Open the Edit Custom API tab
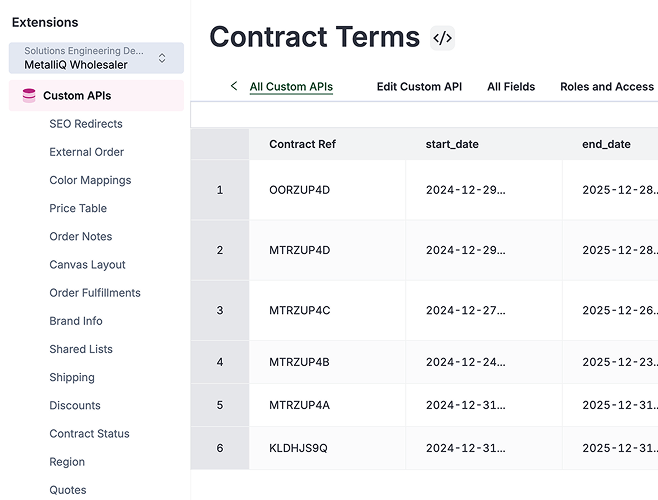 [x=419, y=87]
